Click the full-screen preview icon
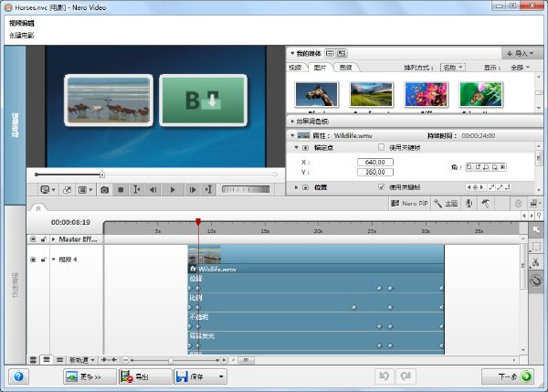The image size is (548, 392). click(67, 189)
